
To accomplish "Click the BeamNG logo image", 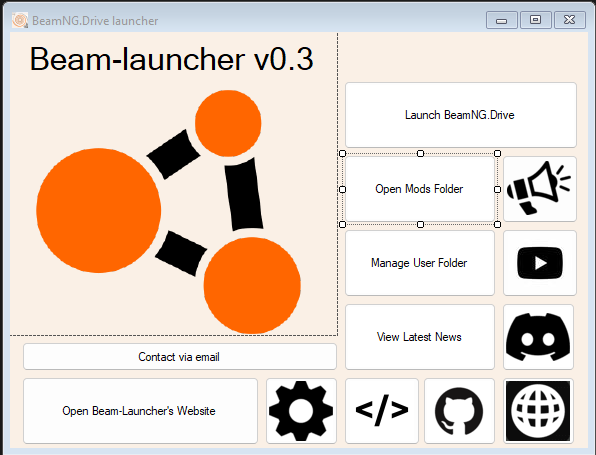I will pyautogui.click(x=169, y=212).
